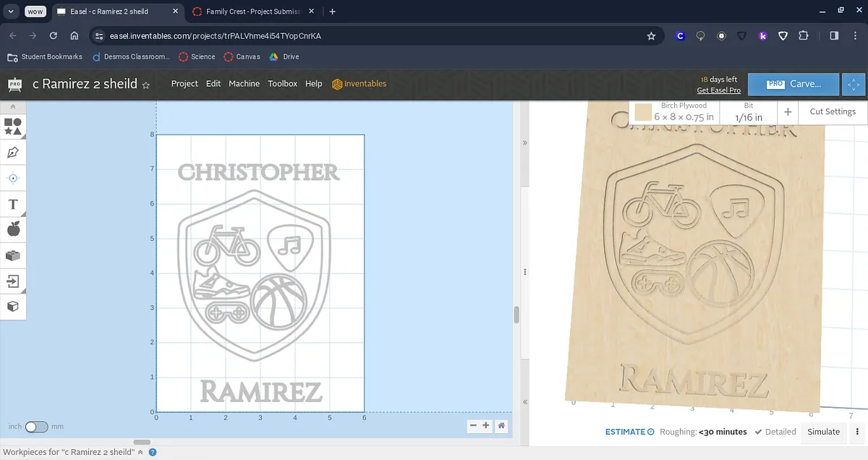Image resolution: width=868 pixels, height=460 pixels.
Task: Choose the Text tool
Action: [x=13, y=205]
